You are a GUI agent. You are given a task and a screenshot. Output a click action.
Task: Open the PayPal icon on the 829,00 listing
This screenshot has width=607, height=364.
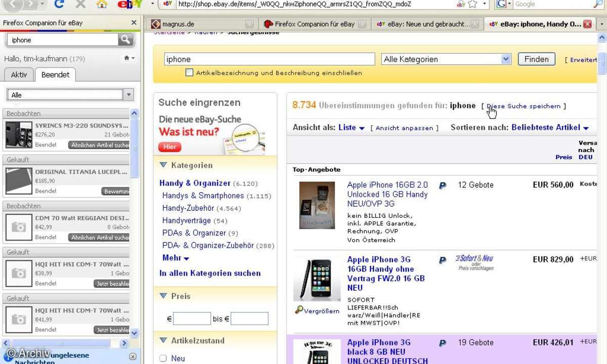[443, 260]
